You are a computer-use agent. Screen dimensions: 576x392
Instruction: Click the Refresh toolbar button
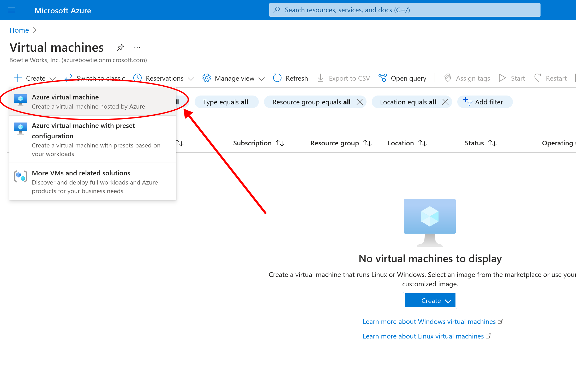pyautogui.click(x=291, y=78)
